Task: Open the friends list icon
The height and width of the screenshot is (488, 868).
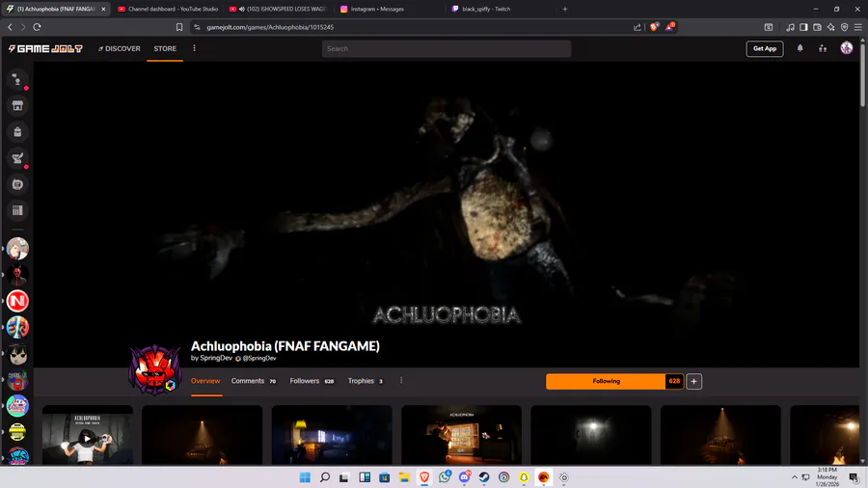Action: [x=823, y=48]
